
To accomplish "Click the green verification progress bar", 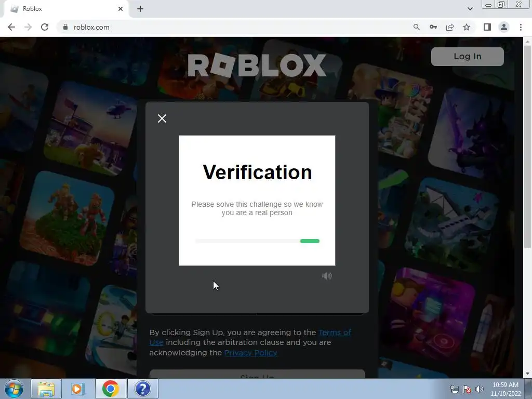I will point(310,241).
